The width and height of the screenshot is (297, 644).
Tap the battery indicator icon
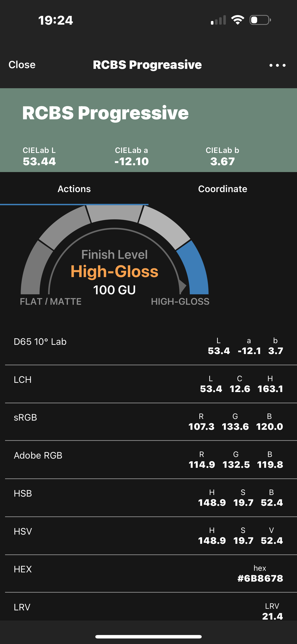point(260,20)
